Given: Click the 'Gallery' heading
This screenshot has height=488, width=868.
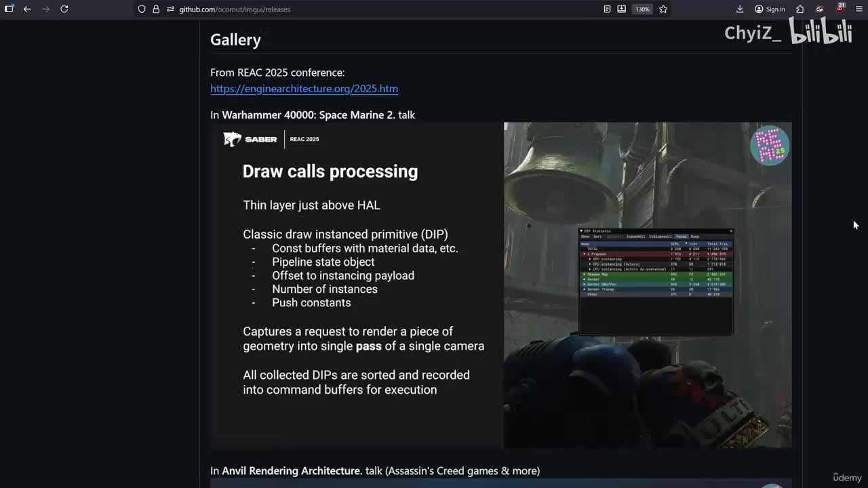Looking at the screenshot, I should [235, 39].
